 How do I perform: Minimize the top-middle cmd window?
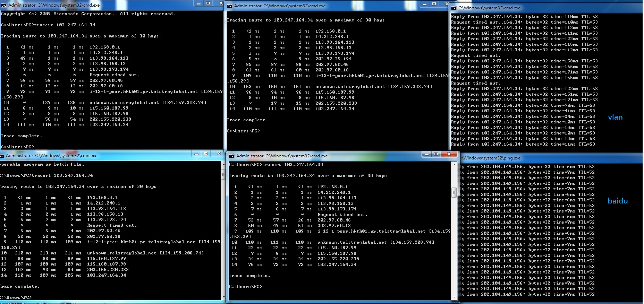[x=425, y=4]
